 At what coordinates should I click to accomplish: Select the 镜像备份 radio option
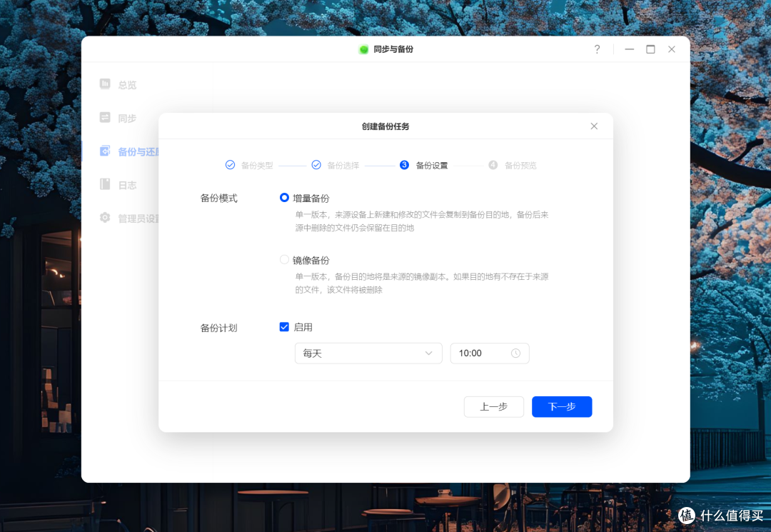284,260
